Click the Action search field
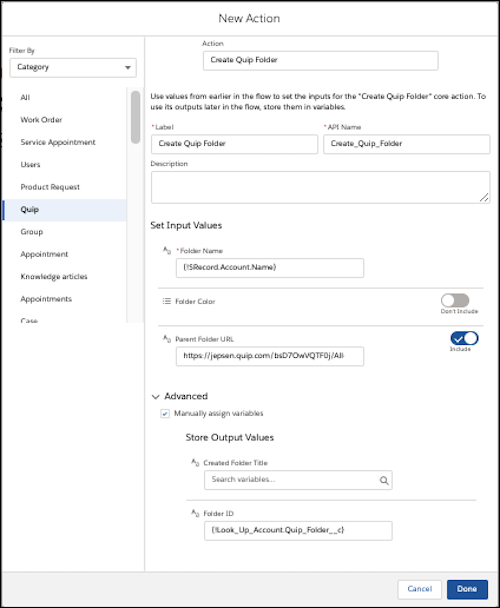This screenshot has height=608, width=500. point(320,60)
